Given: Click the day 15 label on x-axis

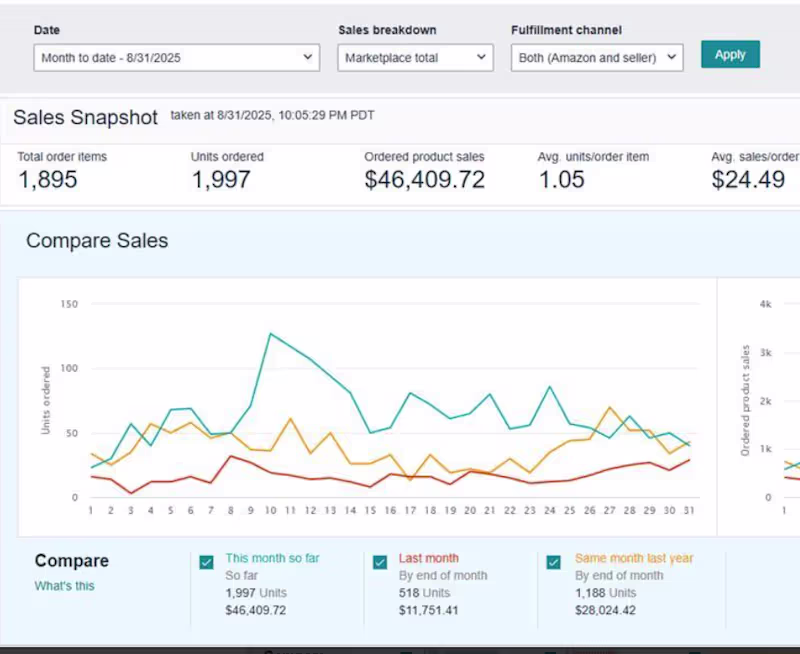Looking at the screenshot, I should [x=370, y=510].
